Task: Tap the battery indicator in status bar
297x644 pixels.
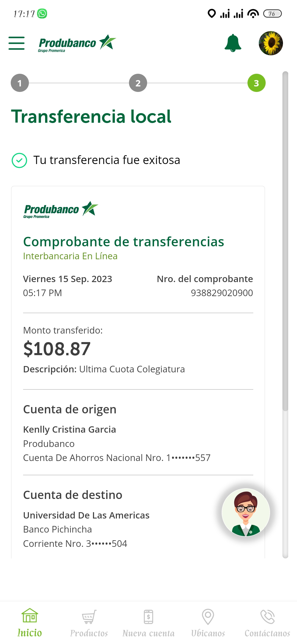Action: [272, 13]
